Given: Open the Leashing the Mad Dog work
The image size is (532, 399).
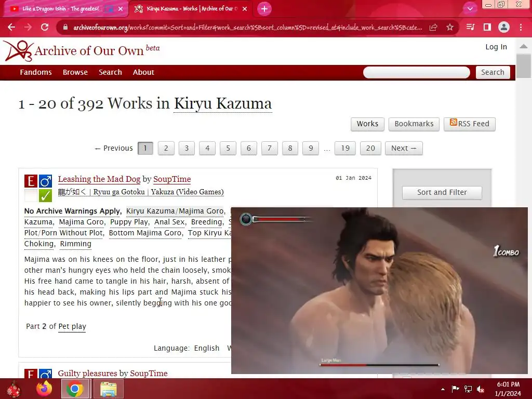Looking at the screenshot, I should coord(99,179).
